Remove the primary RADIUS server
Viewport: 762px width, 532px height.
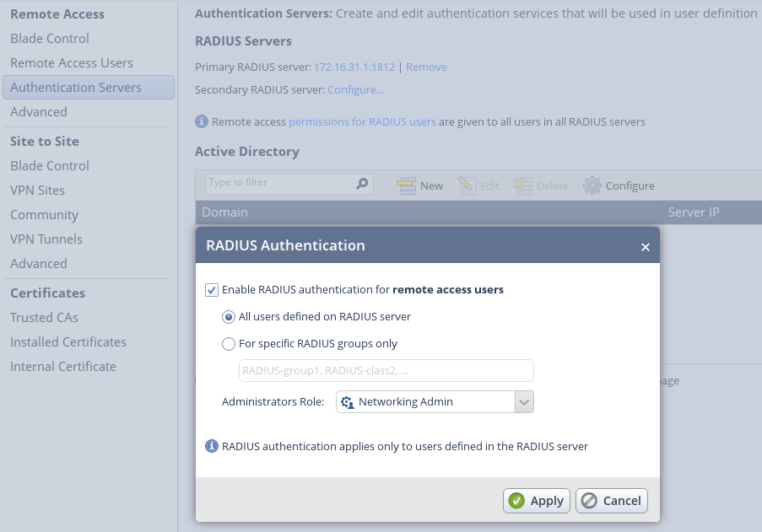pyautogui.click(x=426, y=67)
